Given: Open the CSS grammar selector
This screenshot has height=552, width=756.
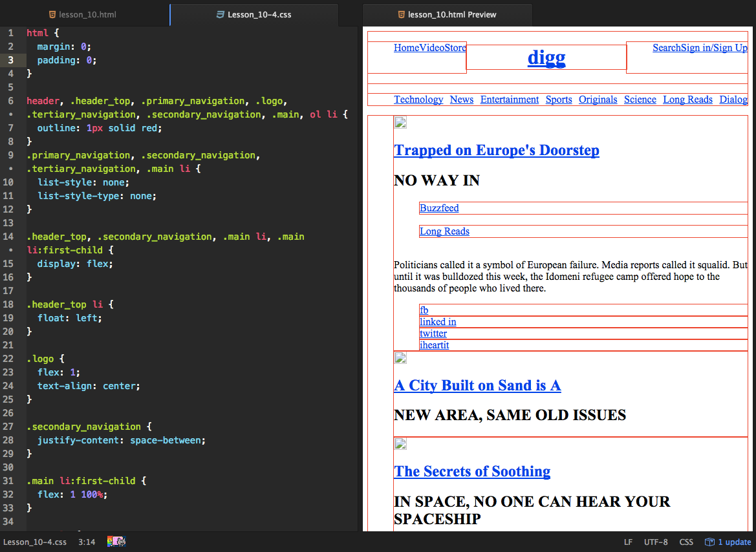Looking at the screenshot, I should (686, 542).
